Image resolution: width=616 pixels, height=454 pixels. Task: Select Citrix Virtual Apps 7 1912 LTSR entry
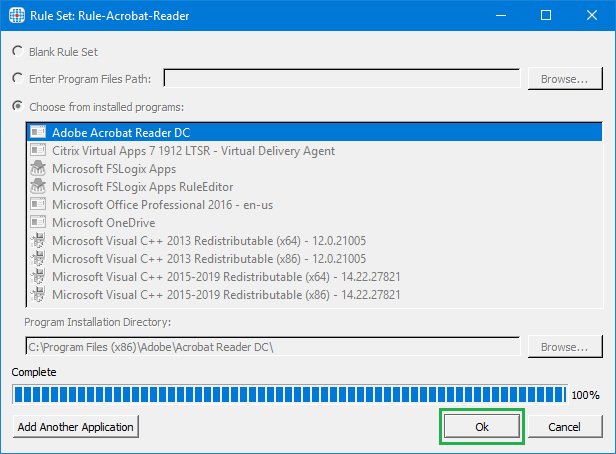pyautogui.click(x=315, y=150)
